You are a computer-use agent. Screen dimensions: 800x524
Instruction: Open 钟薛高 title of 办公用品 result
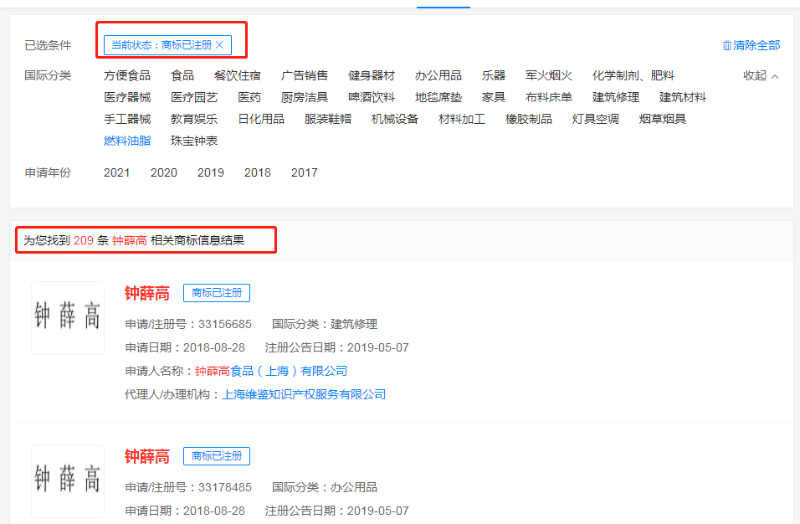click(147, 456)
